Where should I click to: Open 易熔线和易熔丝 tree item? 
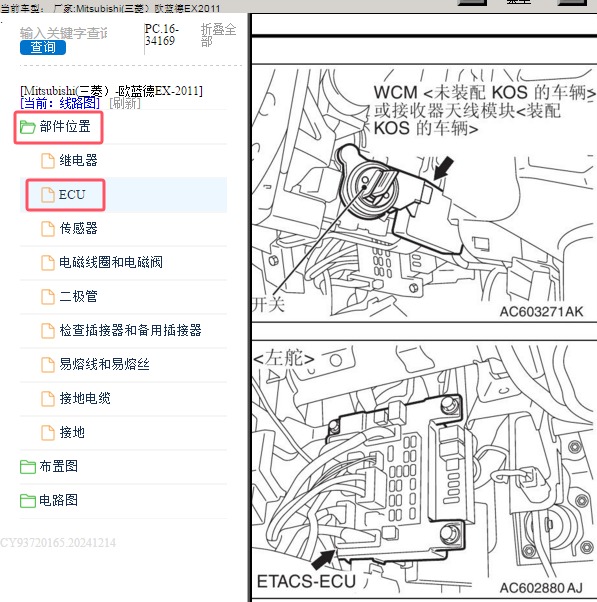coord(104,364)
